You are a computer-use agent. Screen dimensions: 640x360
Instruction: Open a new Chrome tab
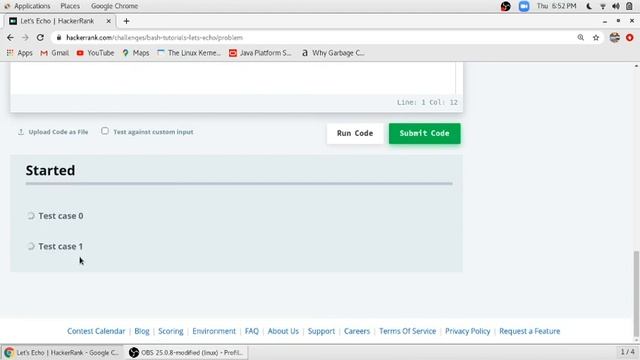(126, 21)
